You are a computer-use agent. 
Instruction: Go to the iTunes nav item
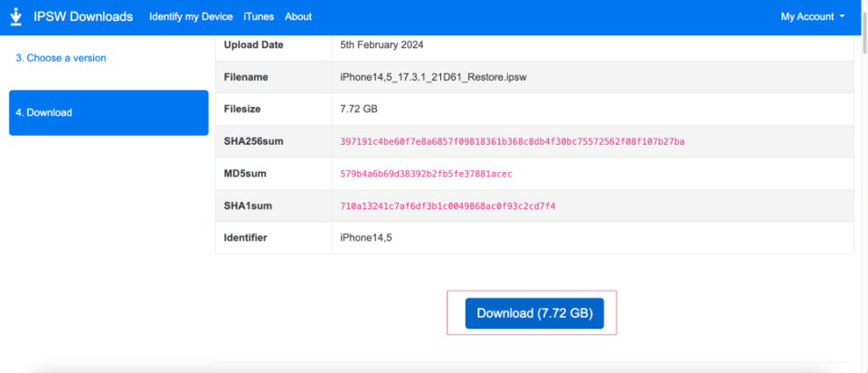click(x=259, y=17)
